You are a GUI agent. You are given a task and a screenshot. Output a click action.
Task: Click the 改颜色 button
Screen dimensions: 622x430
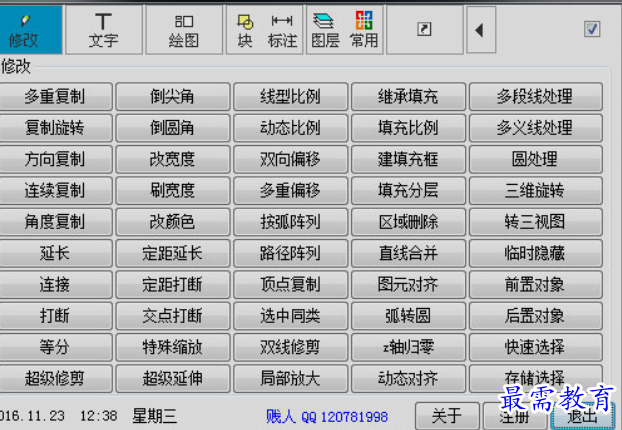pyautogui.click(x=173, y=222)
